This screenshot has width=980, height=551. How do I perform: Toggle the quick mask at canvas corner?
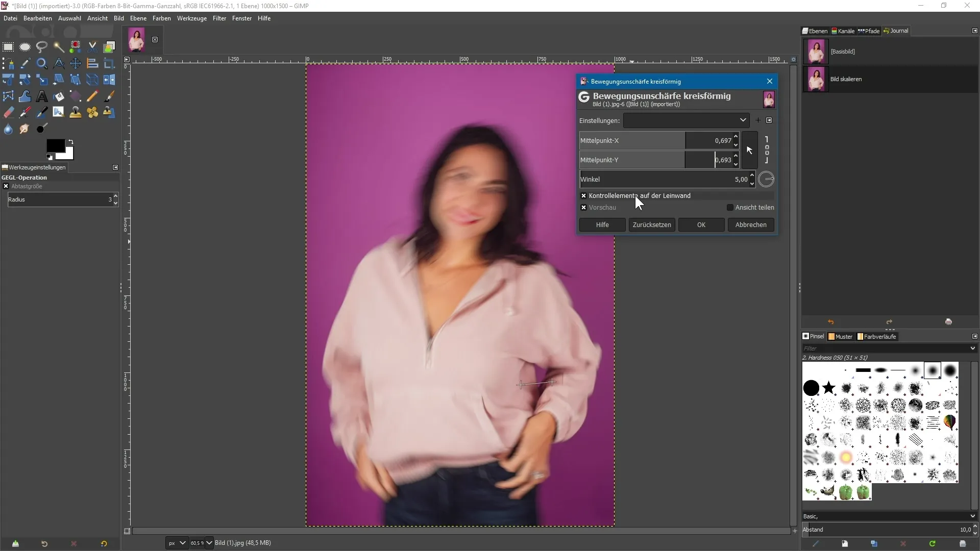tap(127, 531)
